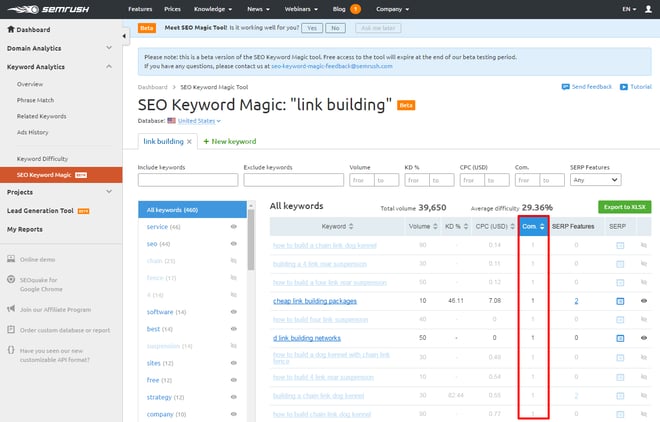Sort table by KD % column
The image size is (660, 422).
coord(457,226)
